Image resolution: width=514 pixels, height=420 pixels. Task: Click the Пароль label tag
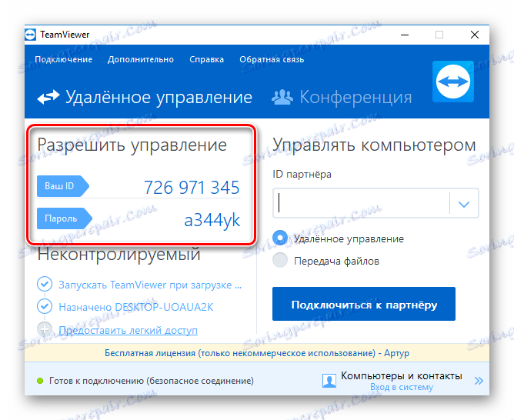pyautogui.click(x=65, y=218)
